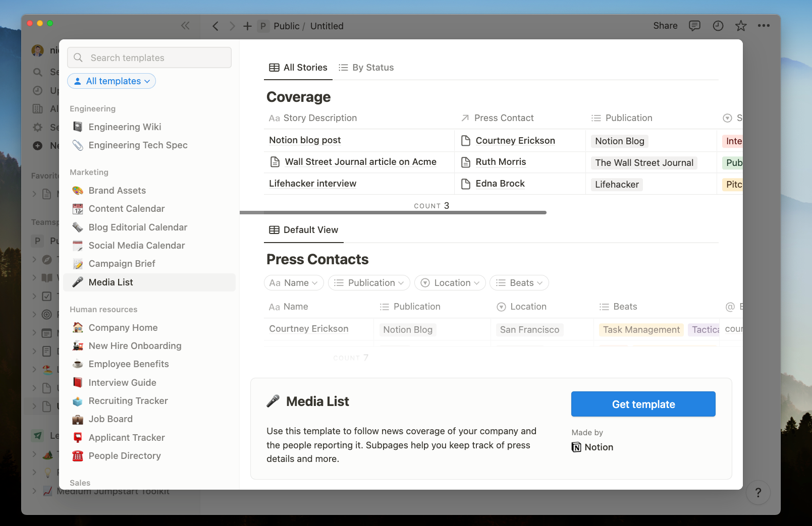Screen dimensions: 812x526
Task: Choose the Recruiting Tracker template
Action: (149, 401)
